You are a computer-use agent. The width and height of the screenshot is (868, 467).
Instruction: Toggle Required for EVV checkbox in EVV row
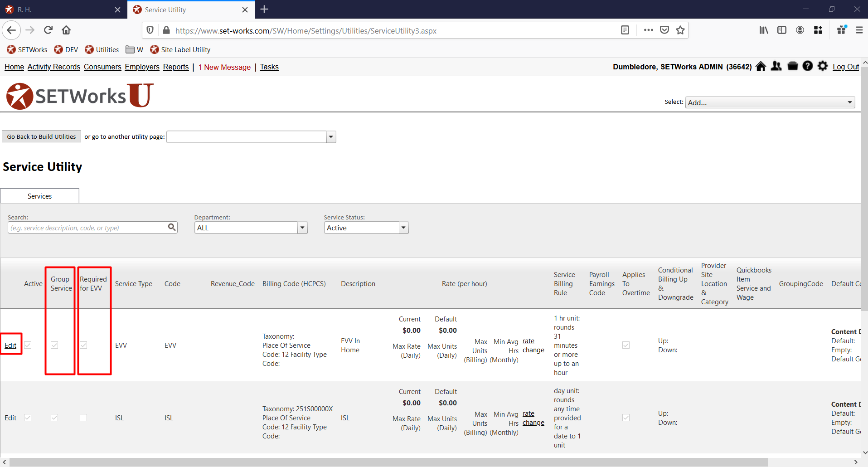click(83, 345)
